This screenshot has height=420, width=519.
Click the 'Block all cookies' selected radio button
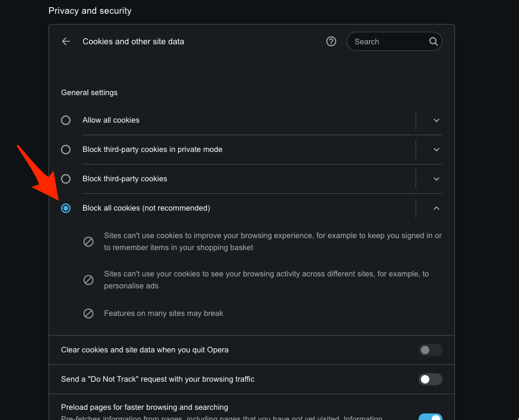[x=66, y=208]
